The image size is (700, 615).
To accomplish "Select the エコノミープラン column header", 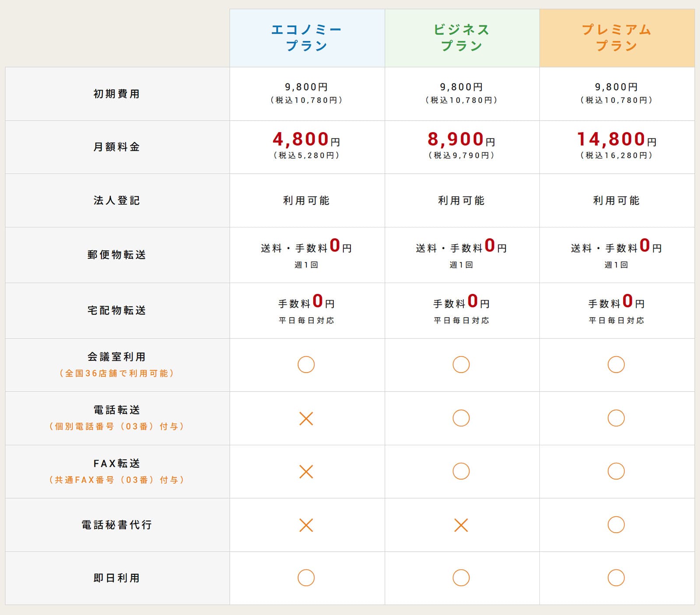I will point(307,38).
